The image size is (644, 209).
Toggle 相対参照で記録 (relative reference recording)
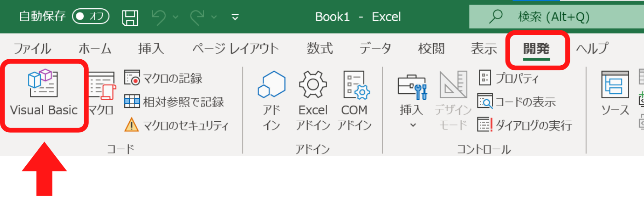[x=174, y=102]
